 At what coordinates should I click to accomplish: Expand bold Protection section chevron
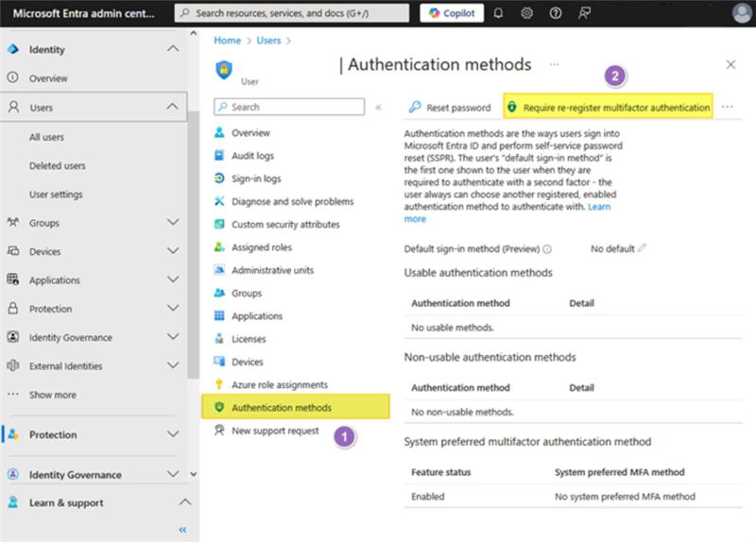(x=173, y=434)
